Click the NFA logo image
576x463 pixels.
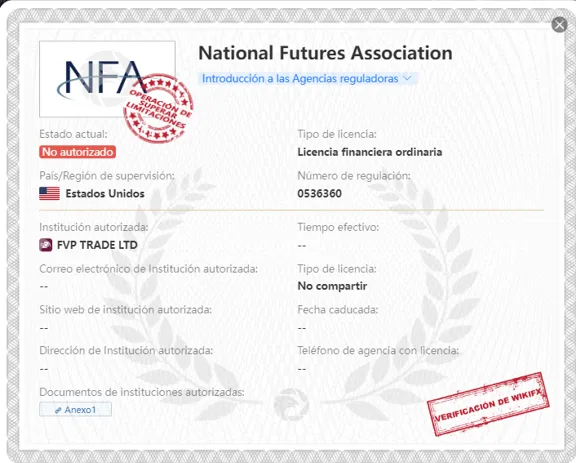tap(107, 79)
